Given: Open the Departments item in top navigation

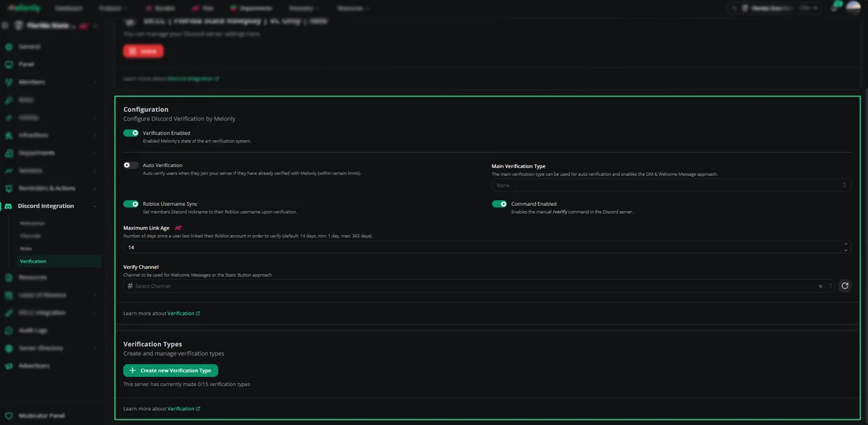Looking at the screenshot, I should (252, 9).
